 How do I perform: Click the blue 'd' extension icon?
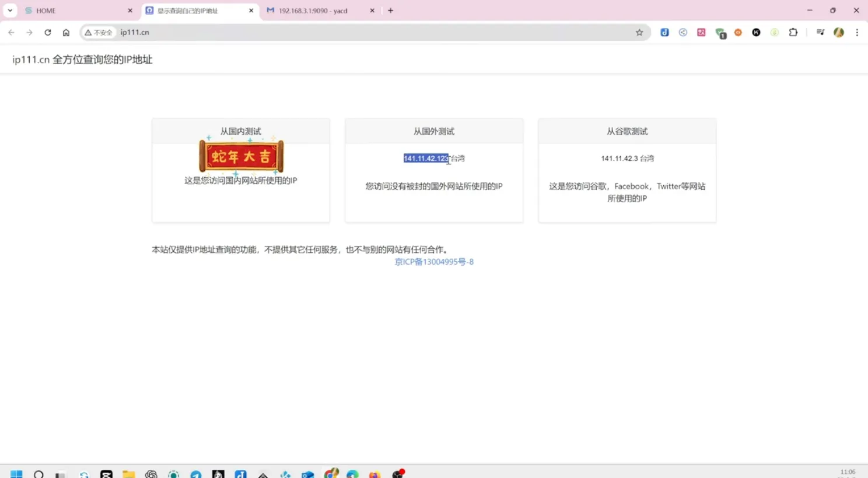click(664, 33)
